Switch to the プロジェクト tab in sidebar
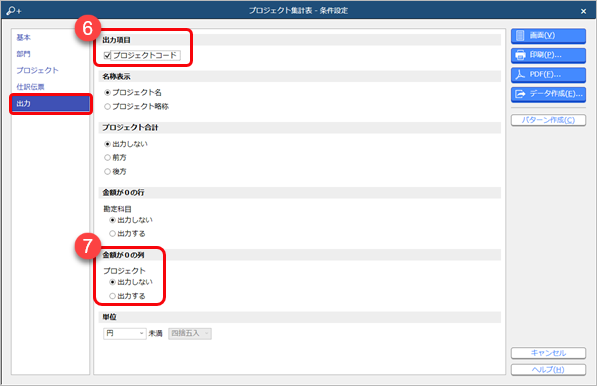The image size is (597, 386). pos(37,70)
